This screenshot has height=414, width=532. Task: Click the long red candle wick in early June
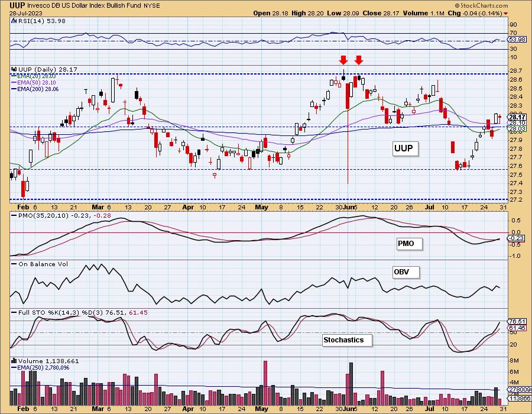348,146
